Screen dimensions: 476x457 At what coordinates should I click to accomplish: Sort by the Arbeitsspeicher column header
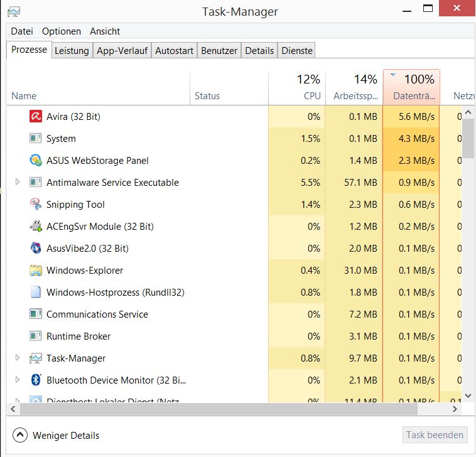[354, 87]
